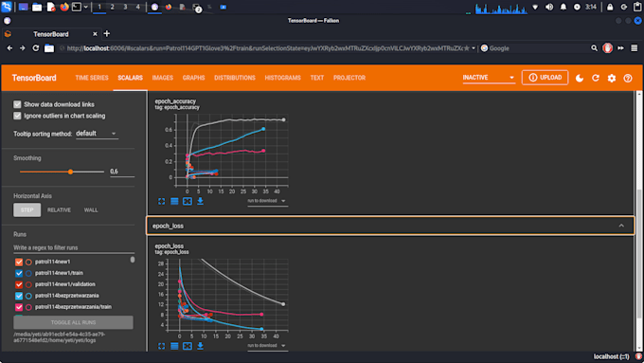Image resolution: width=644 pixels, height=363 pixels.
Task: Collapse the epoch_loss section
Action: pyautogui.click(x=621, y=226)
